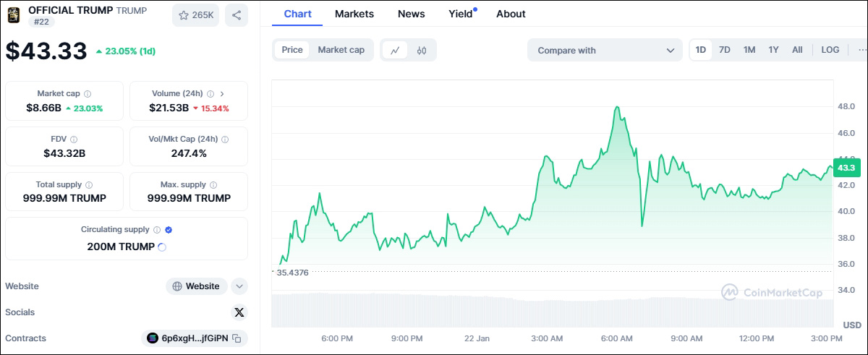Open the Compare with dropdown
The height and width of the screenshot is (355, 868).
point(605,50)
